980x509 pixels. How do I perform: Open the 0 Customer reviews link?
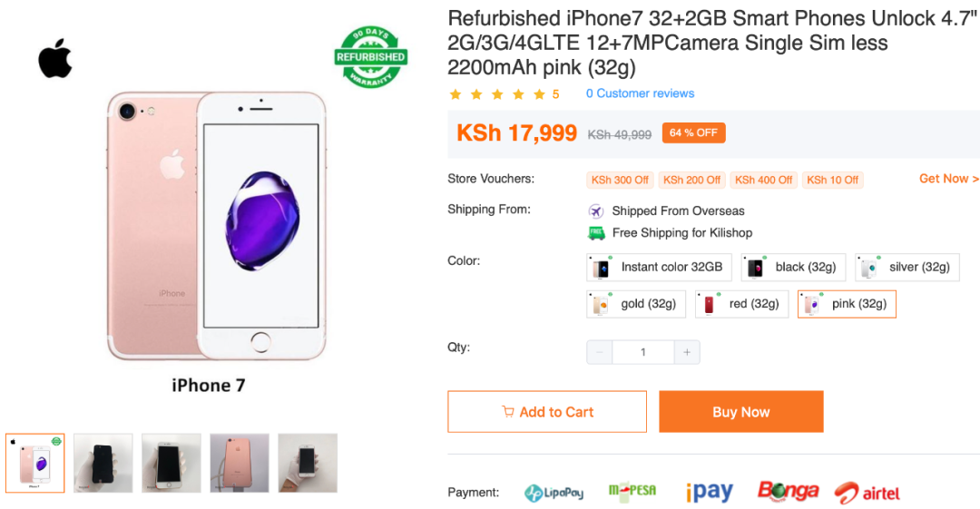tap(640, 93)
